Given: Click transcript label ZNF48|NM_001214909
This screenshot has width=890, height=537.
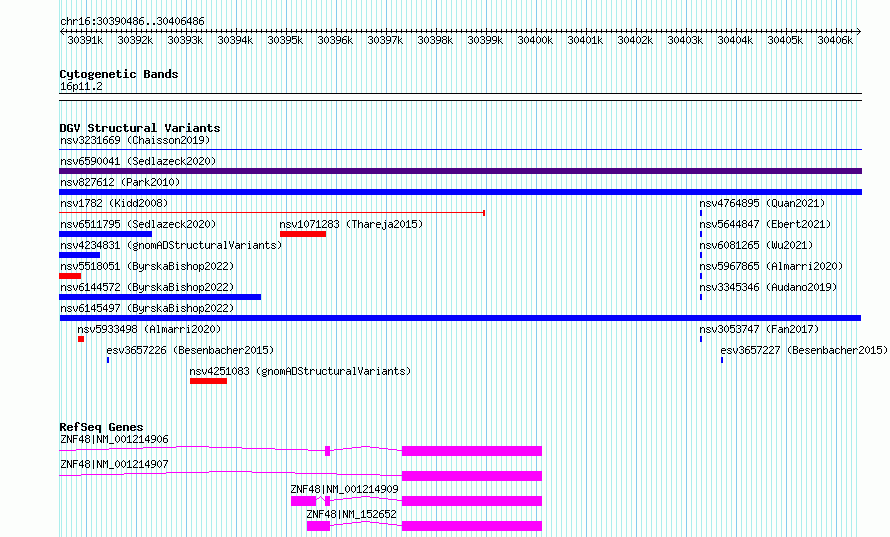Looking at the screenshot, I should point(345,489).
